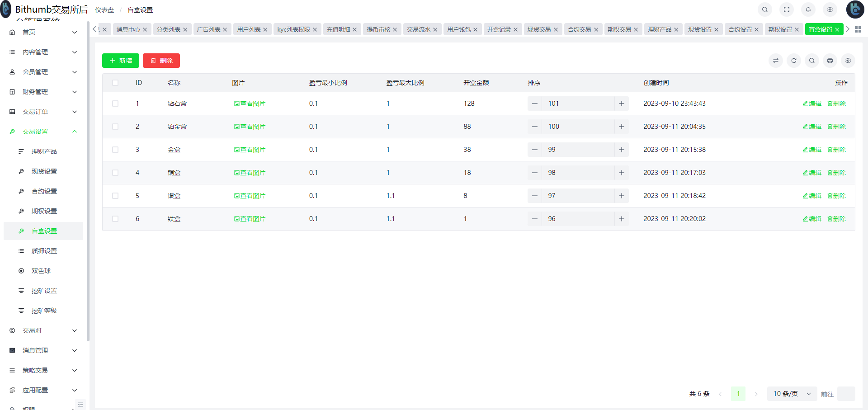Tick the checkbox for 铁盒 row
The width and height of the screenshot is (868, 410).
[115, 219]
